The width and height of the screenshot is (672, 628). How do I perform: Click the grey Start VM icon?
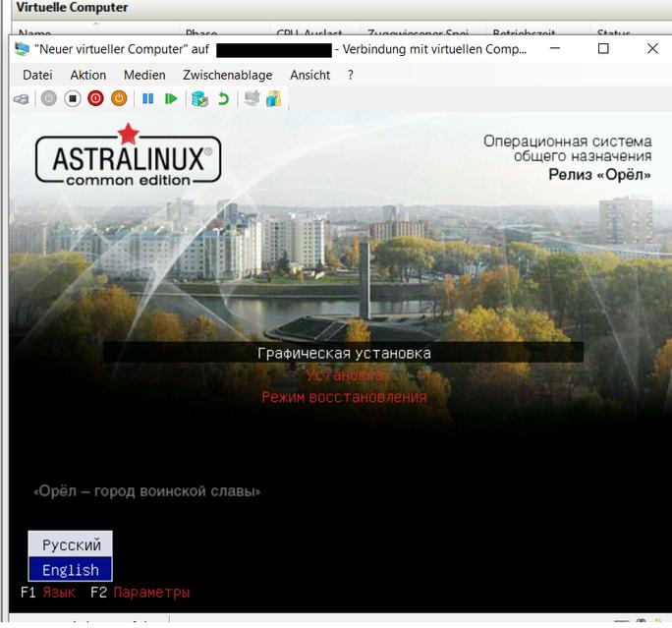pos(49,98)
